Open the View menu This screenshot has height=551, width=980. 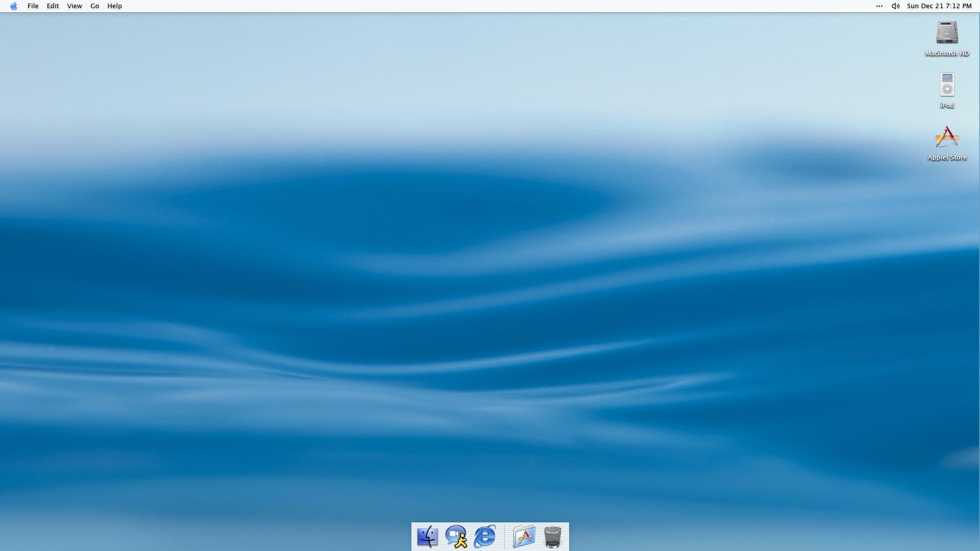(75, 6)
